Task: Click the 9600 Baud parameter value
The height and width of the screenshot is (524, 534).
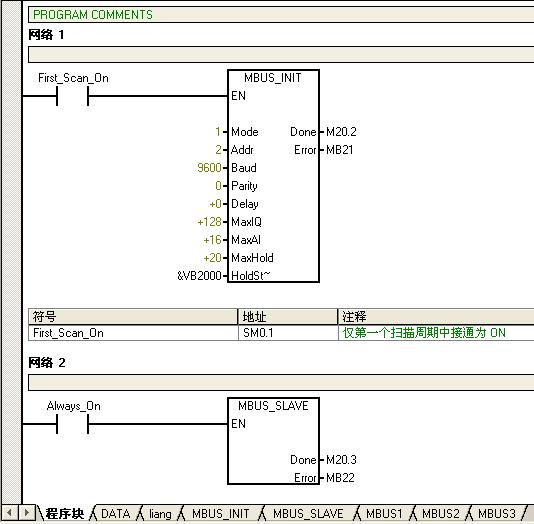Action: 209,168
